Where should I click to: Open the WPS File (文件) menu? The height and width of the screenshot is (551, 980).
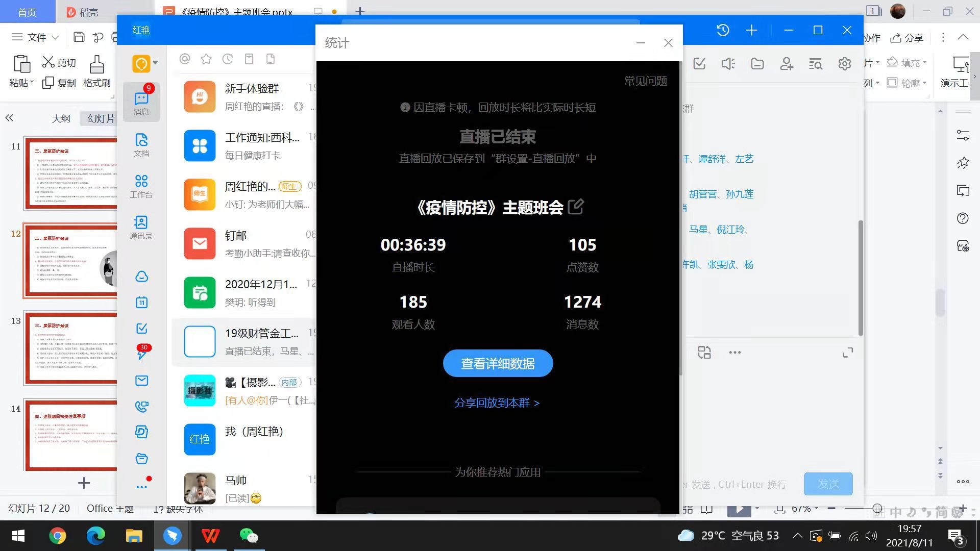pyautogui.click(x=35, y=37)
